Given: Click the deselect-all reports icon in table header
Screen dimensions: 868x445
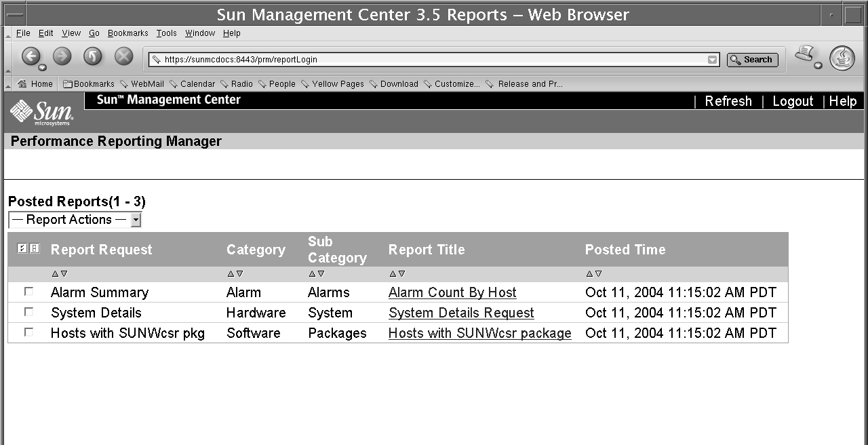Looking at the screenshot, I should tap(35, 249).
